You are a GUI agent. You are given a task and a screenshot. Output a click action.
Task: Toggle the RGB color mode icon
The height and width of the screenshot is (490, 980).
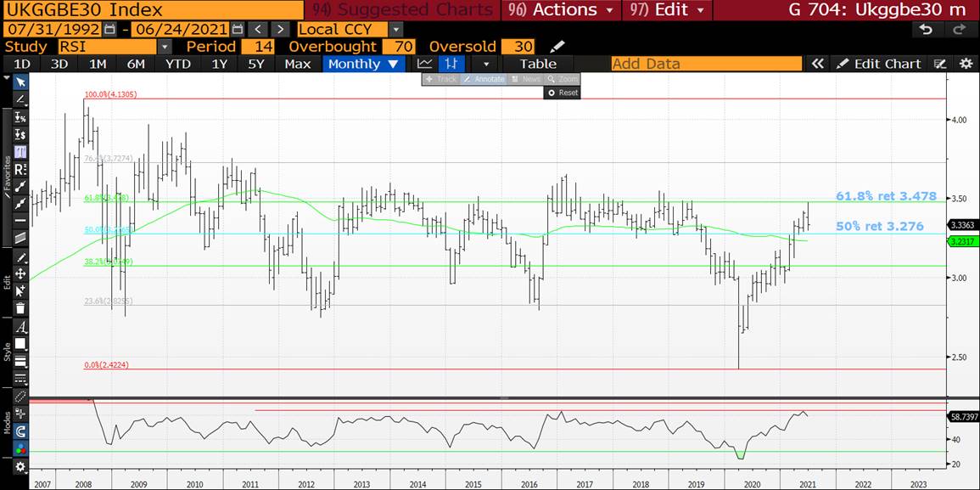20,448
